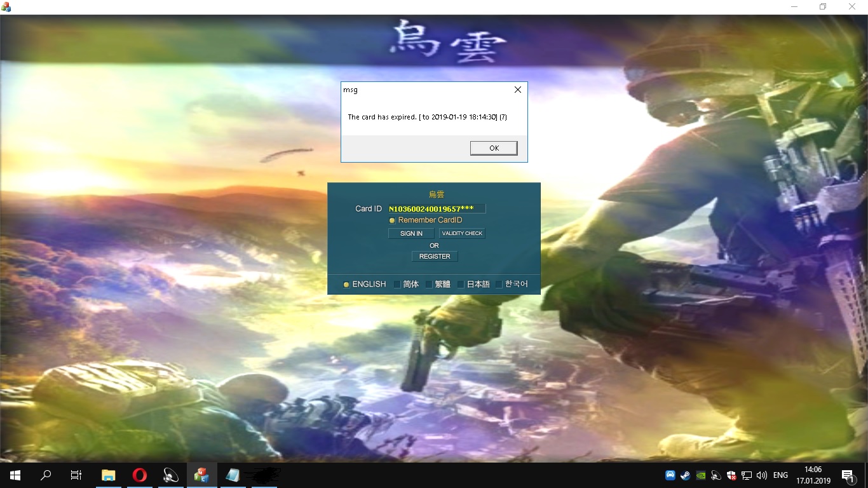Open the speaker app on the taskbar

tap(171, 475)
